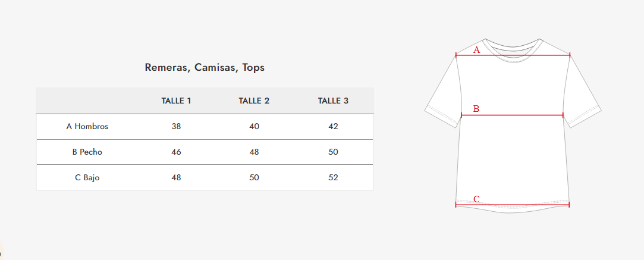The height and width of the screenshot is (260, 644).
Task: Click the red letter C on shirt diagram
Action: pyautogui.click(x=476, y=199)
